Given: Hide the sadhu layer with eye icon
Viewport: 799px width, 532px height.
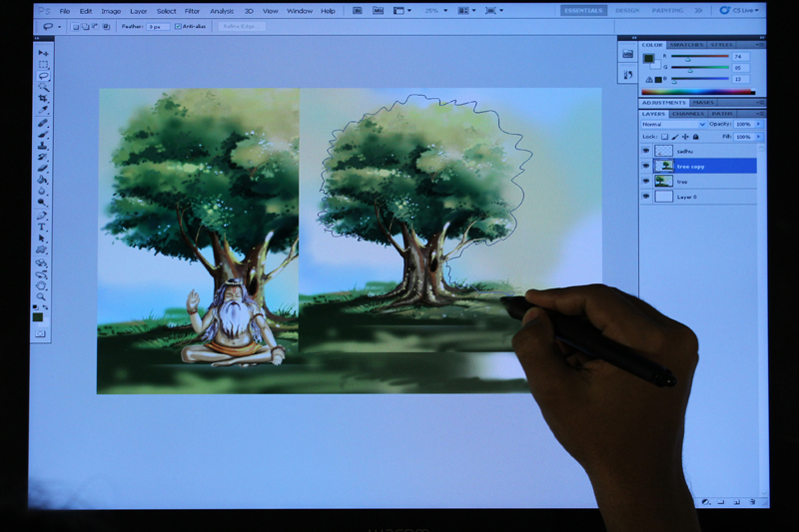Looking at the screenshot, I should [646, 151].
